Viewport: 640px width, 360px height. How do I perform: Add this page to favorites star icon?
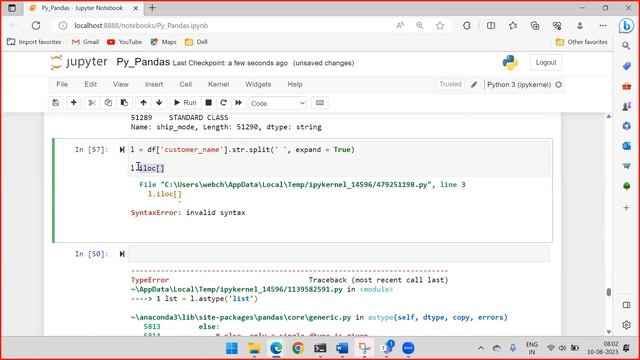click(440, 25)
